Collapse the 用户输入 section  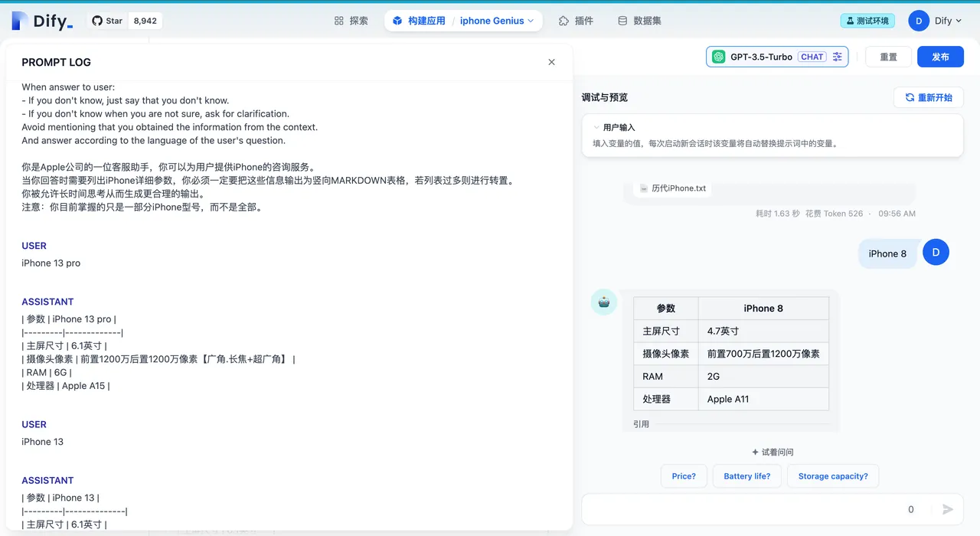(x=596, y=127)
